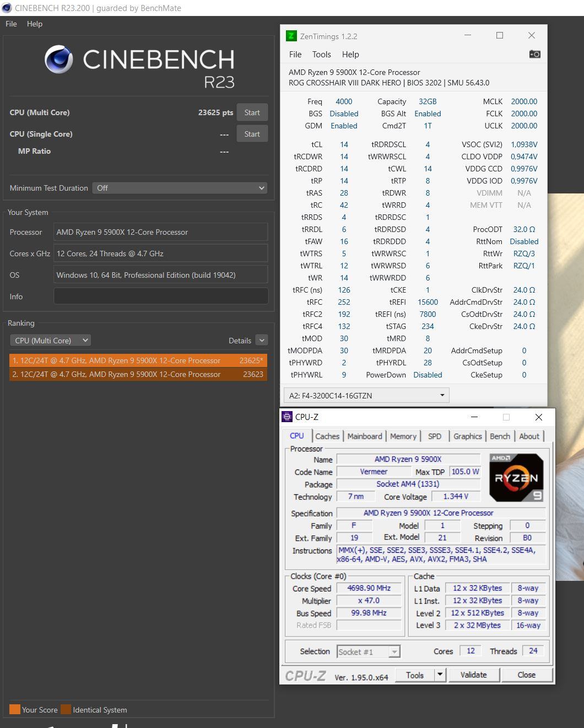
Task: Click the Bus Speed 99.98 MHz field
Action: pos(369,613)
